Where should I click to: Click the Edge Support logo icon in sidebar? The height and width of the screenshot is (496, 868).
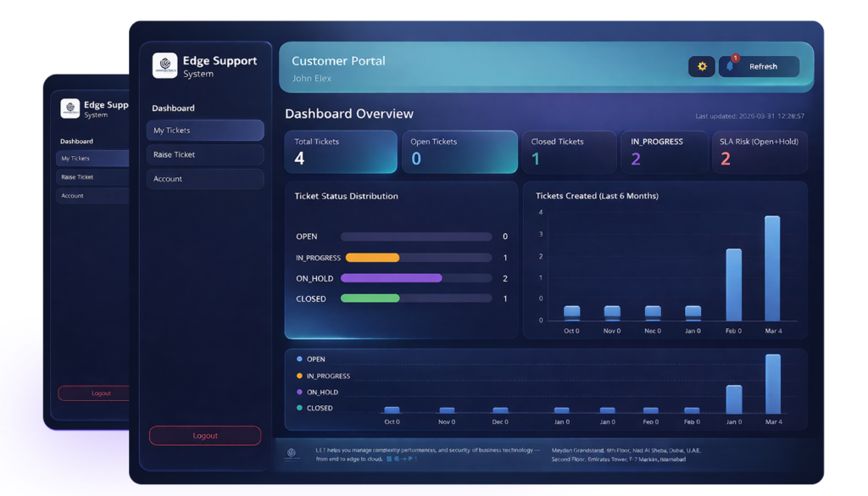pos(165,65)
